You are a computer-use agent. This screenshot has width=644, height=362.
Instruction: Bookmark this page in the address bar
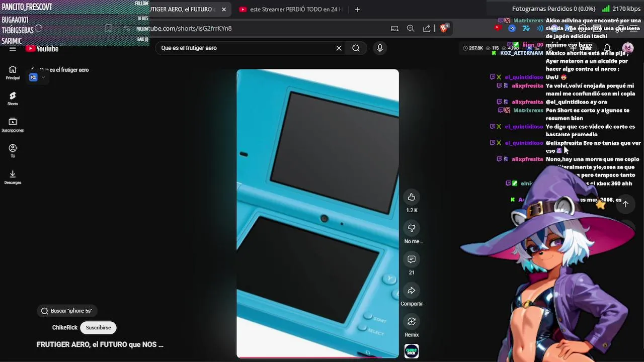point(108,29)
